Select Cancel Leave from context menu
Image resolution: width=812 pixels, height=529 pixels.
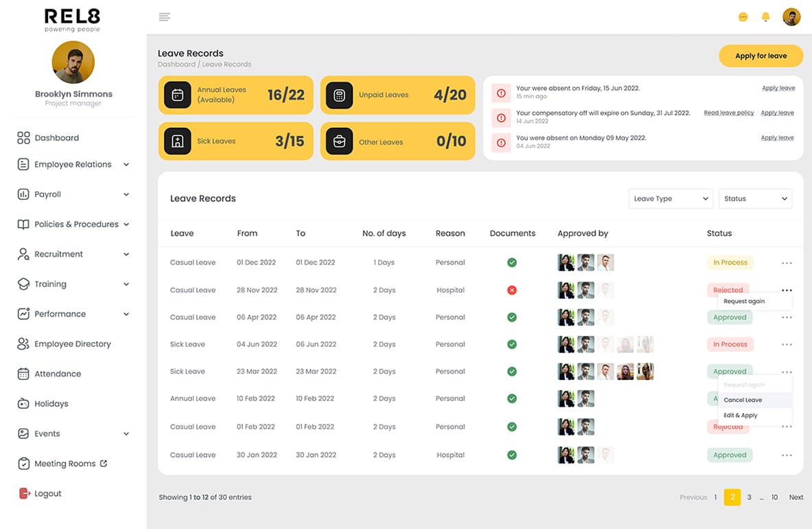point(743,400)
